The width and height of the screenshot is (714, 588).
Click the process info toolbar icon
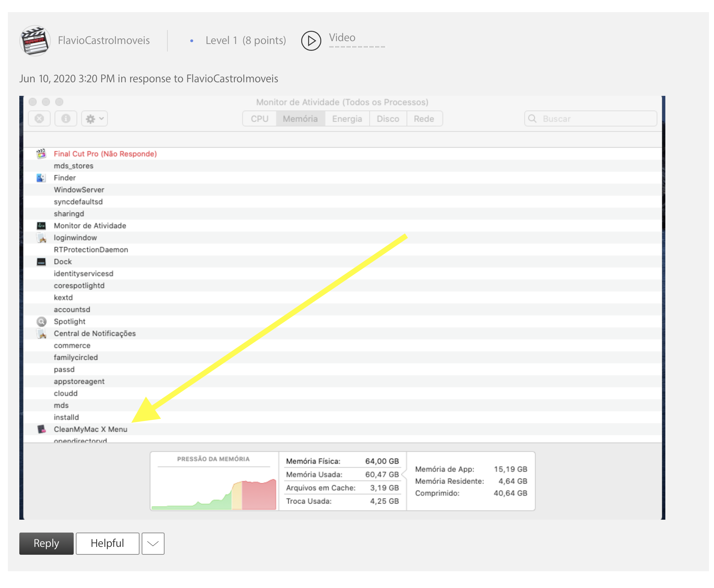(66, 119)
